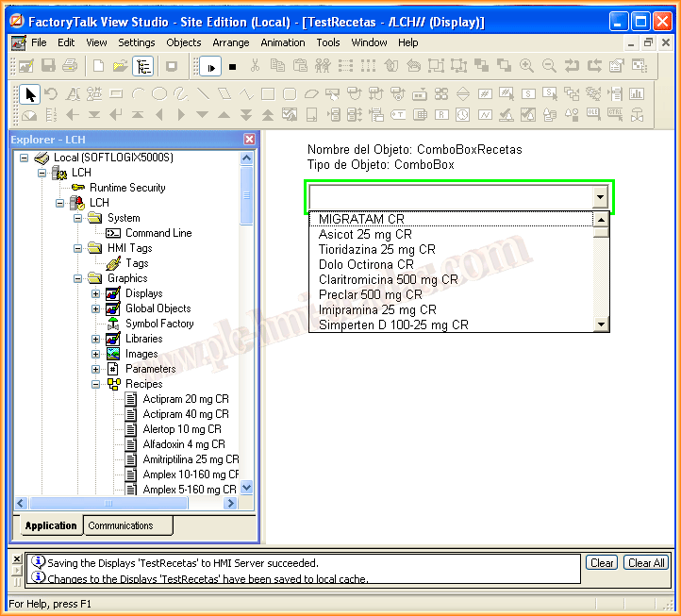The image size is (681, 616).
Task: Pick the ellipse drawing tool
Action: click(159, 93)
